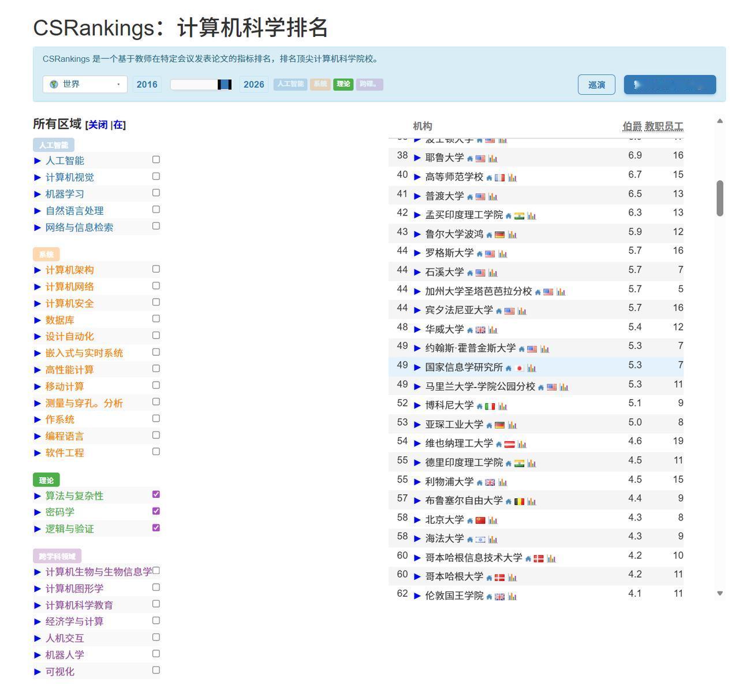Viewport: 739px width, 700px height.
Task: Show the bar chart icon for 耶鲁大学
Action: coord(492,158)
